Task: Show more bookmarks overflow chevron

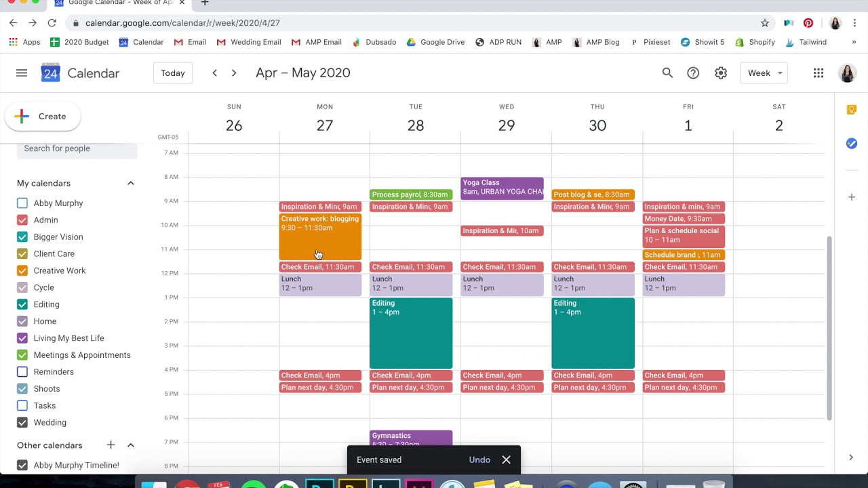Action: click(854, 42)
